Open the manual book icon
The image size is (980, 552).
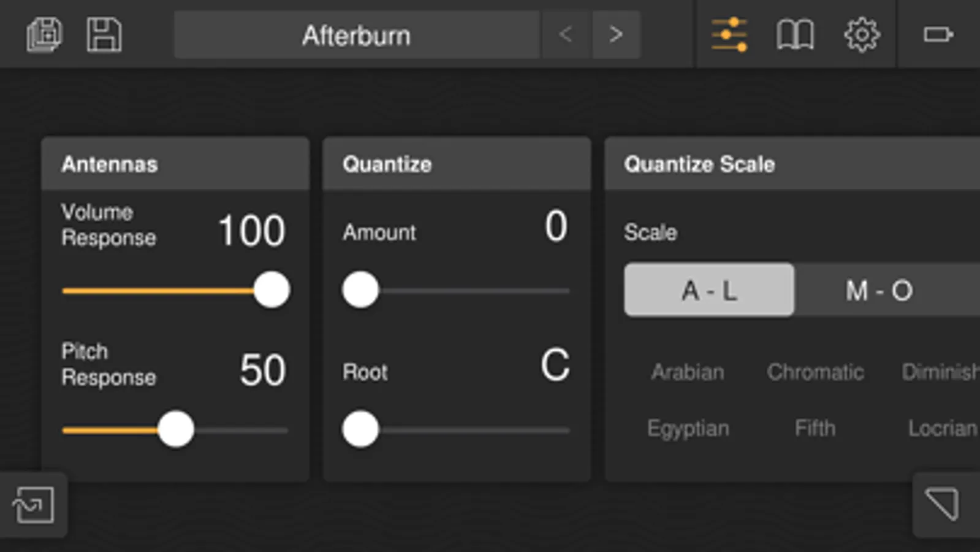point(795,34)
